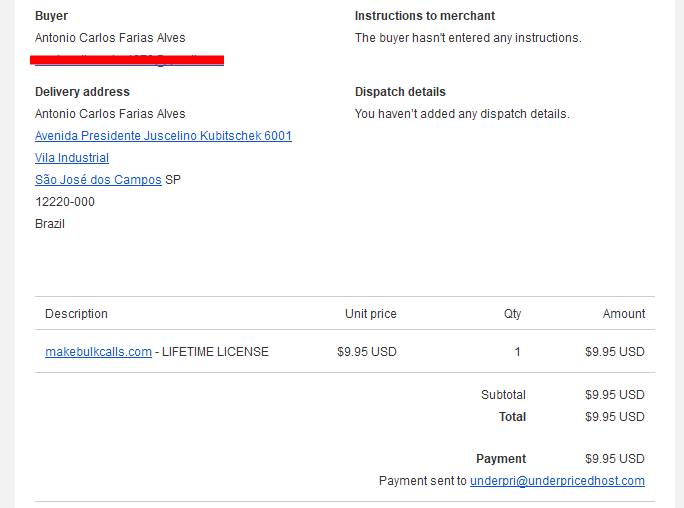
Task: Click the Amount column header
Action: (623, 314)
